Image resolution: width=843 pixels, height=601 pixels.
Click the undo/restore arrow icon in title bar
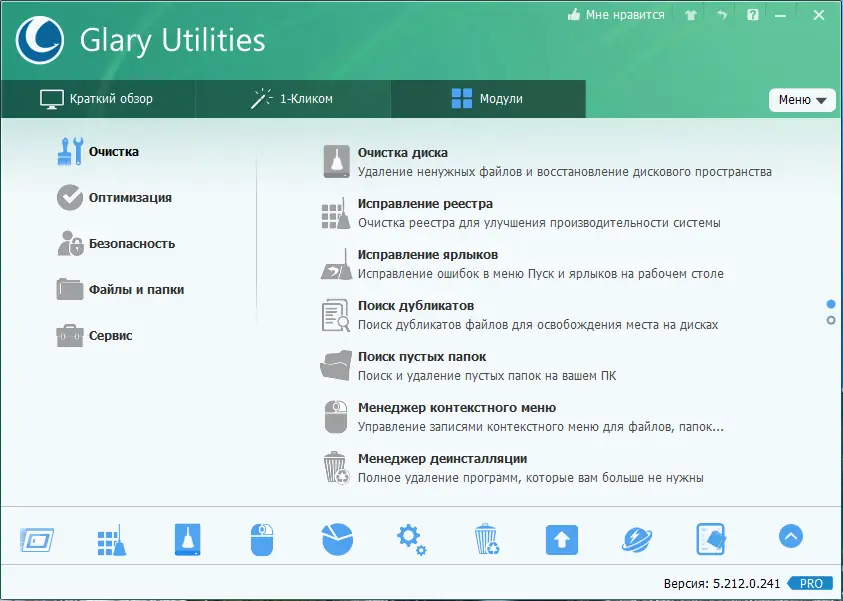722,15
